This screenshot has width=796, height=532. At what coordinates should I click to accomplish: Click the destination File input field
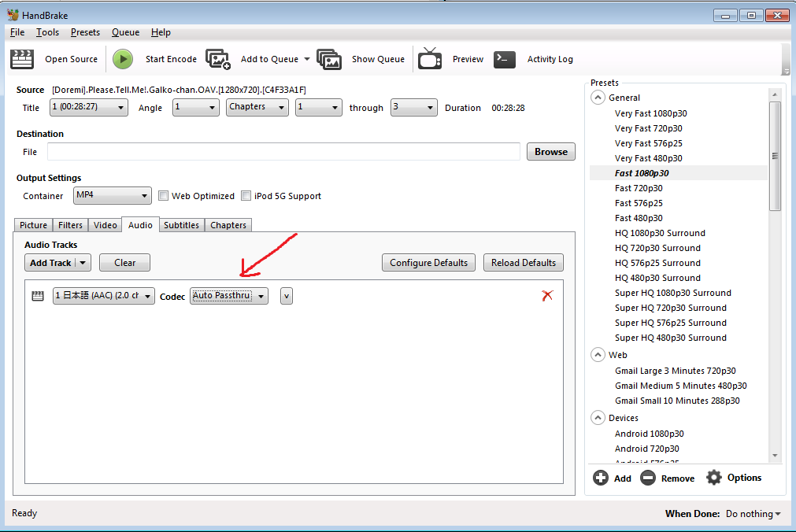283,152
